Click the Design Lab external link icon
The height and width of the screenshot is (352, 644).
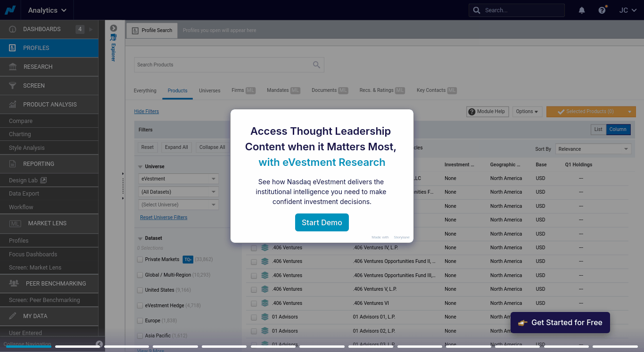[x=44, y=180]
